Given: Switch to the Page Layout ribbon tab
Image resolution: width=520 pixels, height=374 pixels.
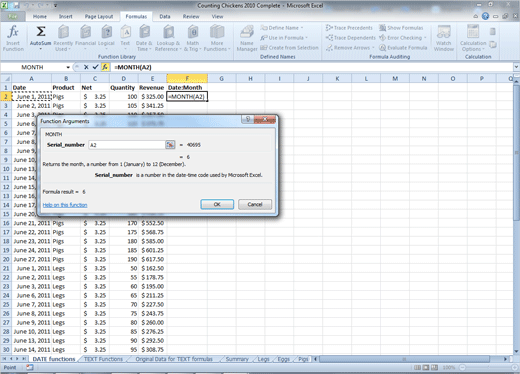Looking at the screenshot, I should tap(99, 16).
